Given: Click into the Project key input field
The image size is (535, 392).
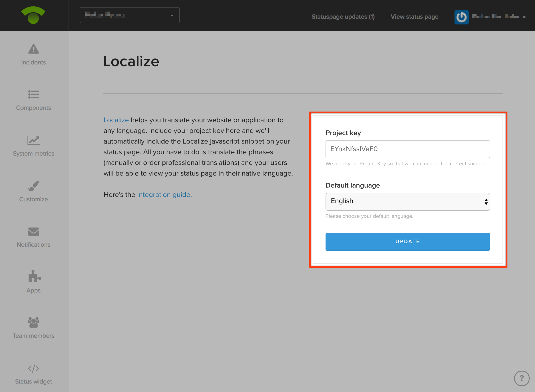Looking at the screenshot, I should [408, 149].
